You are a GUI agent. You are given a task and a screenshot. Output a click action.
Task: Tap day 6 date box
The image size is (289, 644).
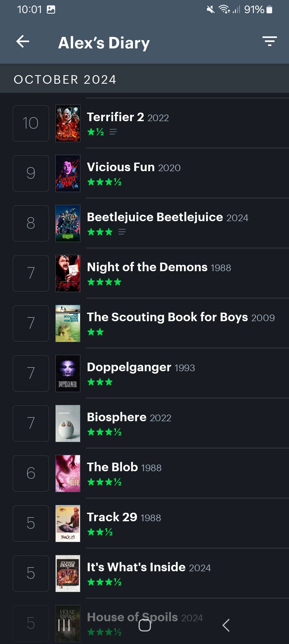point(31,473)
